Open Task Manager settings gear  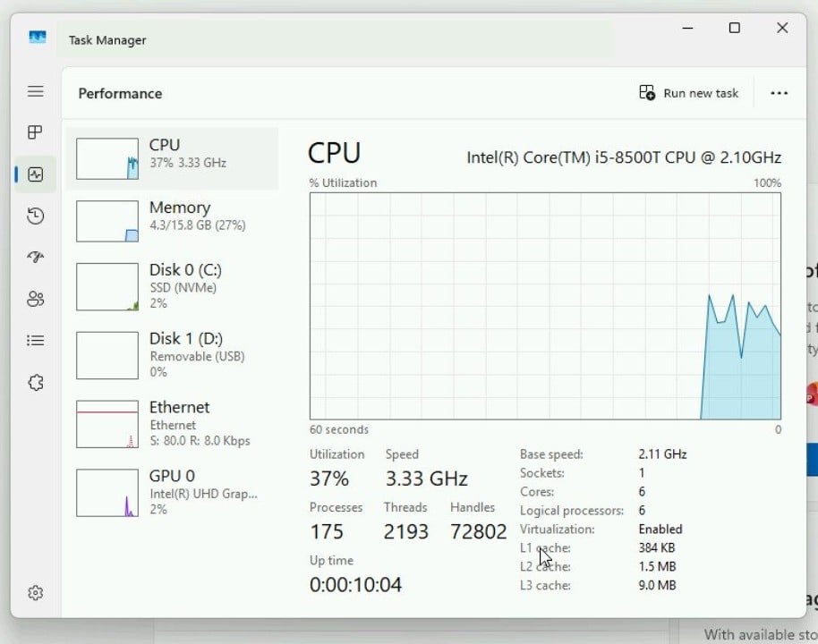coord(35,593)
